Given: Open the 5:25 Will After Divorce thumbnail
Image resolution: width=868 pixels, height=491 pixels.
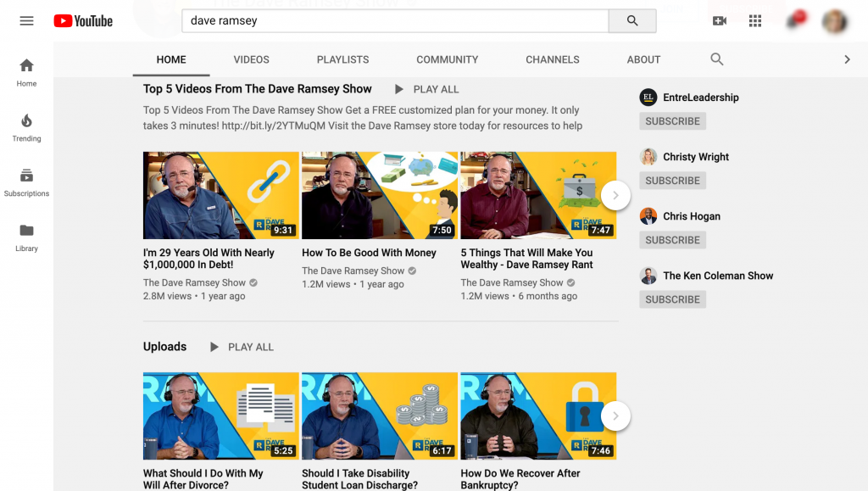Looking at the screenshot, I should tap(221, 416).
